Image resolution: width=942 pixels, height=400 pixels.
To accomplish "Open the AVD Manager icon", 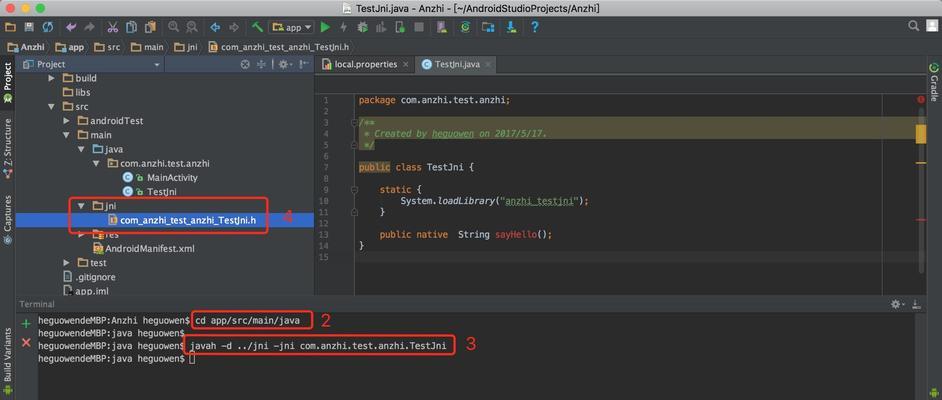I will click(x=442, y=27).
